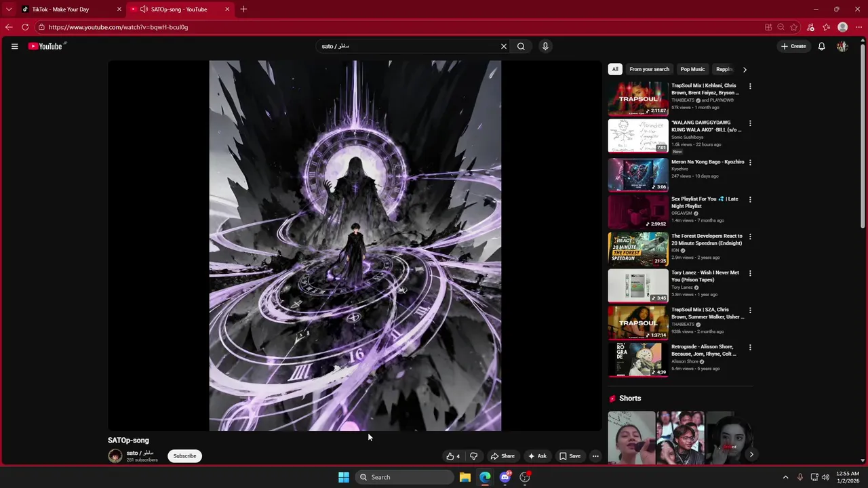Open the first Shorts thumbnail
The image size is (868, 488).
631,437
